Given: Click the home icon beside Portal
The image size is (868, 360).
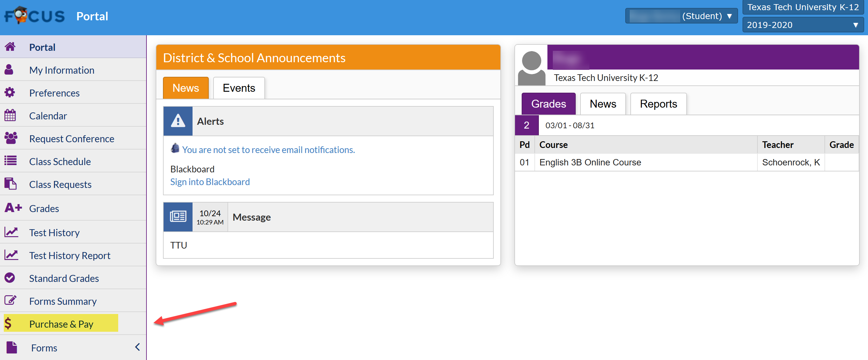Looking at the screenshot, I should tap(10, 46).
